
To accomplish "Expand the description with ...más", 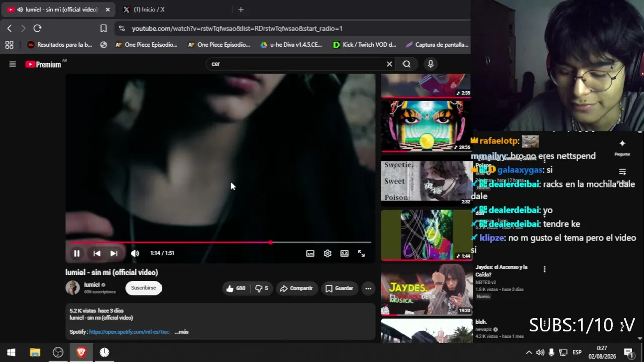I will point(182,332).
